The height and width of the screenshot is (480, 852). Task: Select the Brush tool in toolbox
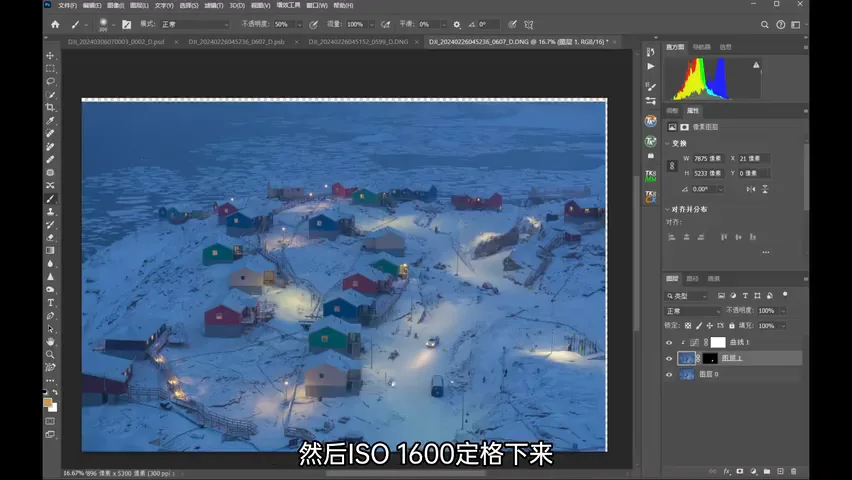[50, 199]
